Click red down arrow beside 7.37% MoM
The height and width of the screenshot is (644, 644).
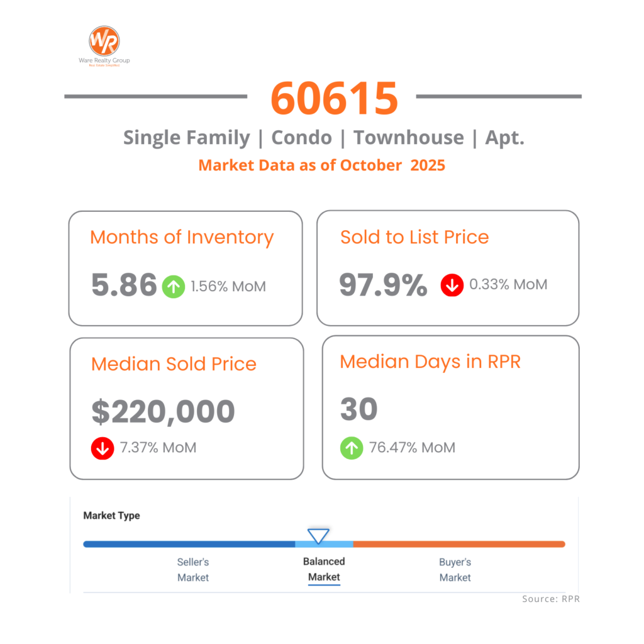click(x=103, y=448)
